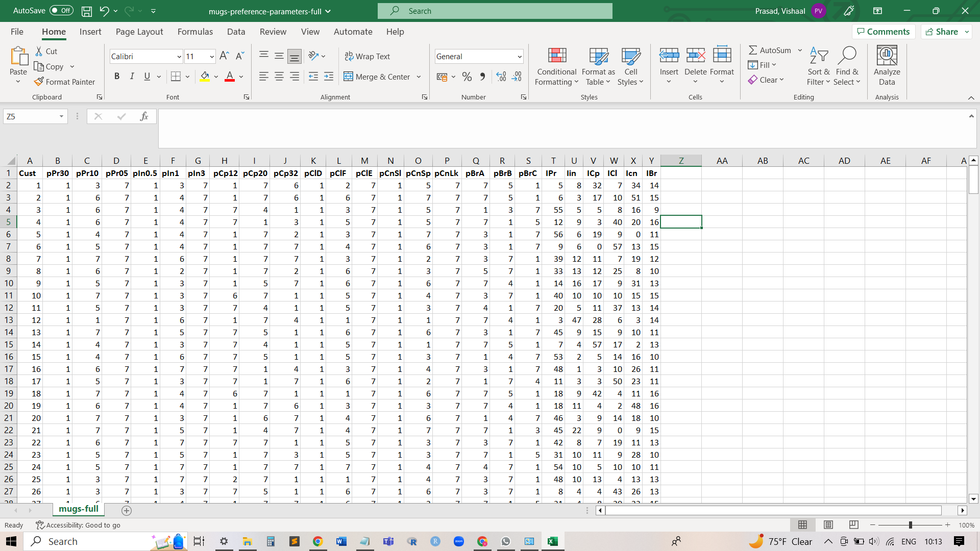Image resolution: width=980 pixels, height=551 pixels.
Task: Toggle Wrap Text for selected cell
Action: [367, 56]
